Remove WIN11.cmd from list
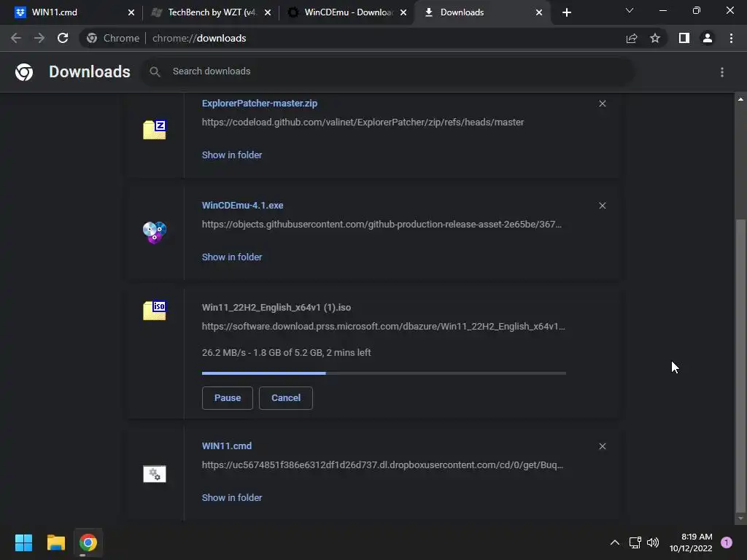 click(602, 446)
